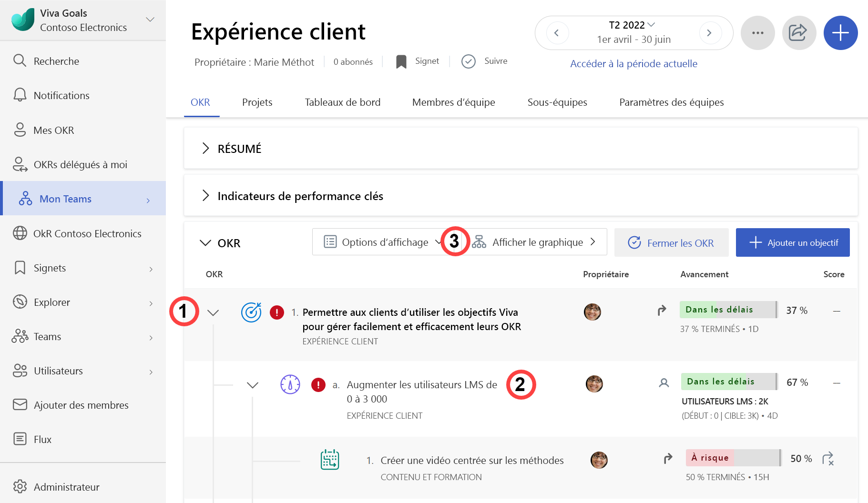Viewport: 868px width, 503px height.
Task: Collapse key result Augmenter les utilisateurs LMS
Action: click(x=253, y=385)
